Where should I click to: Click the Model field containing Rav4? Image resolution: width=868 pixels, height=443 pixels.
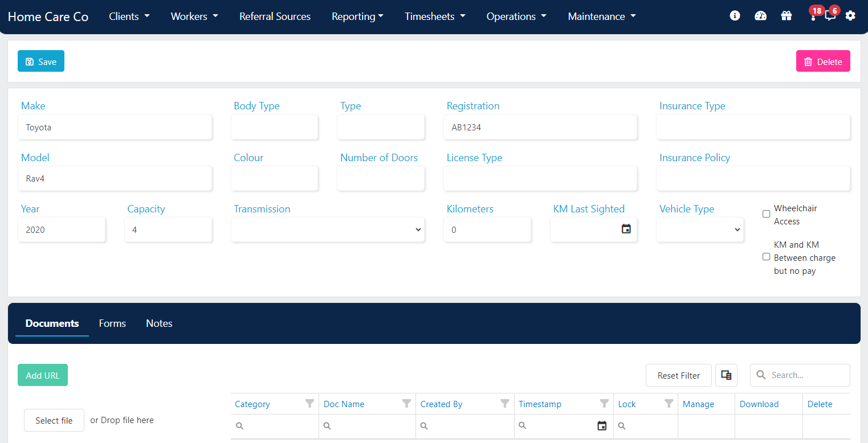[x=115, y=178]
